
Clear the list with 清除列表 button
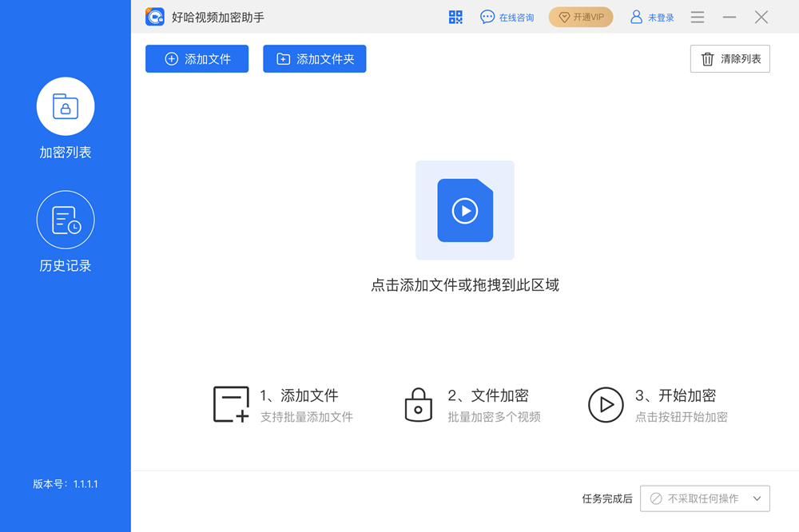(x=729, y=59)
